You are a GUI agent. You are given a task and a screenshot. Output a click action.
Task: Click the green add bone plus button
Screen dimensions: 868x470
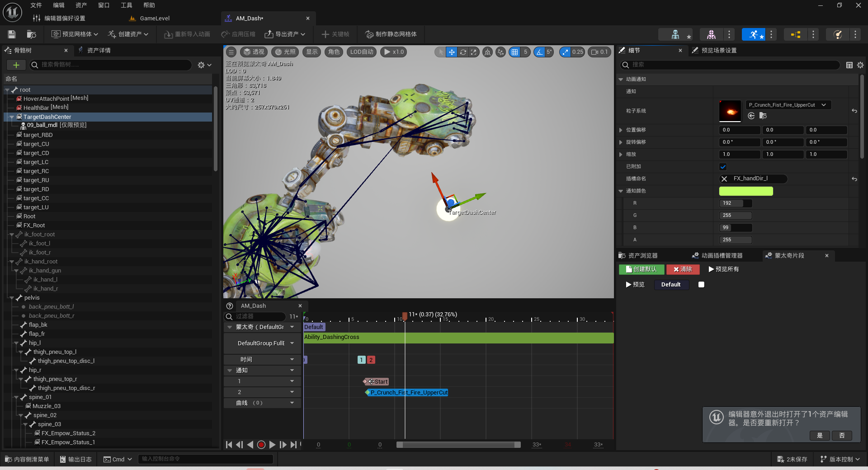point(16,65)
